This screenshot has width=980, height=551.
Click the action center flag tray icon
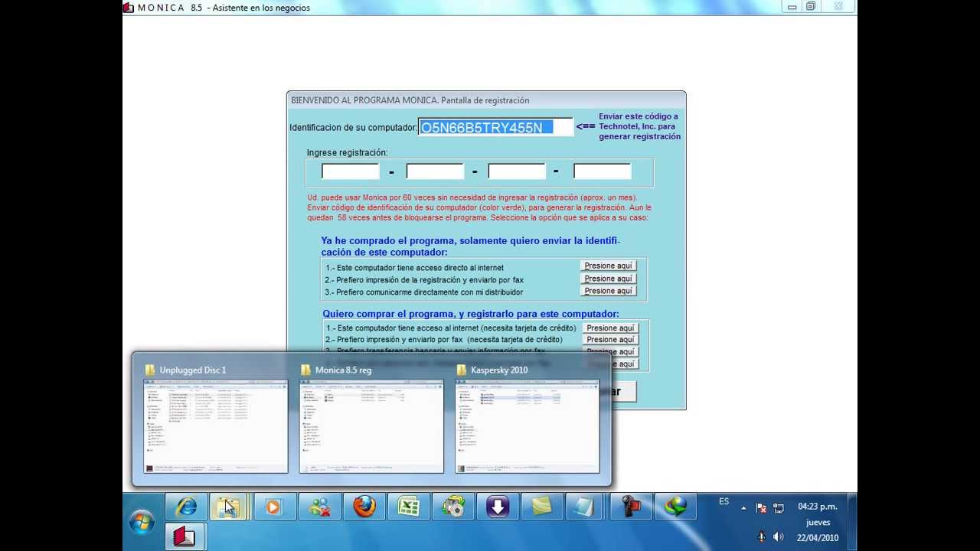coord(762,508)
